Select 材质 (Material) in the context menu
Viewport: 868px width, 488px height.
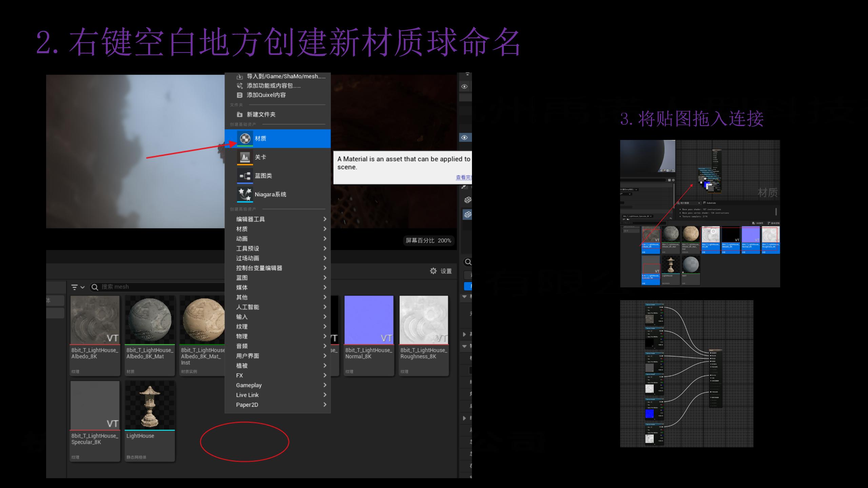point(277,138)
